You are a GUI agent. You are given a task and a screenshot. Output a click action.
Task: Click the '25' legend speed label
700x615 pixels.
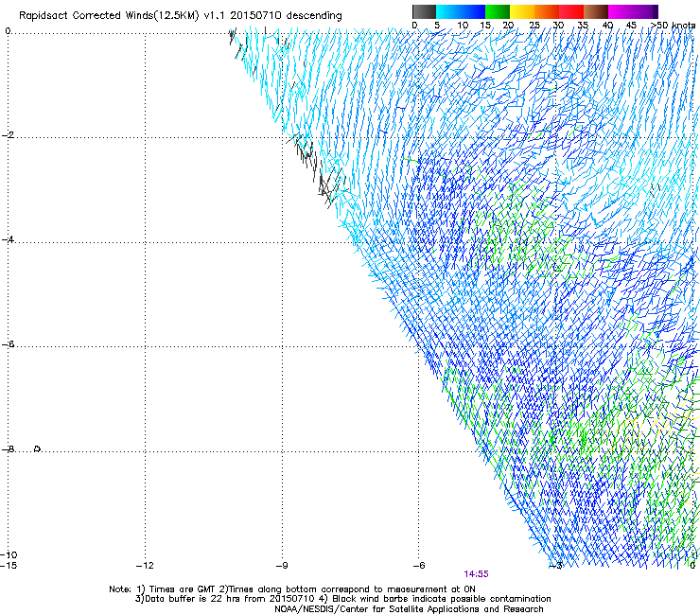click(x=534, y=26)
